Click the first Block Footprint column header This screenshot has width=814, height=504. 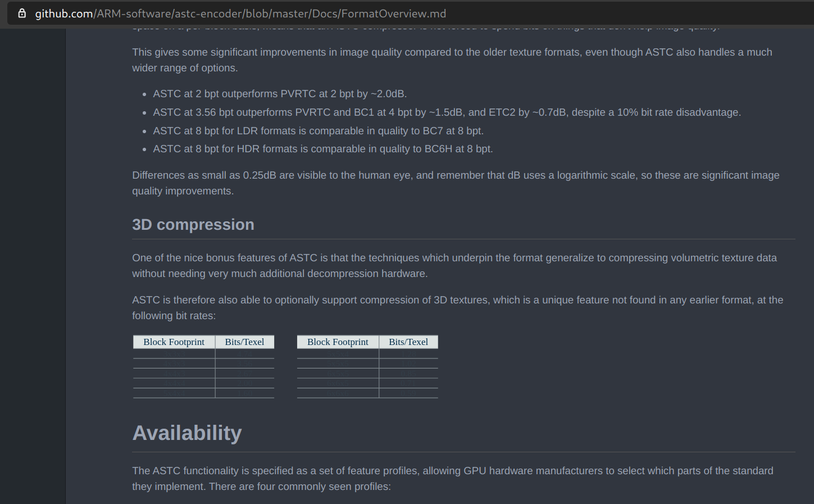(x=174, y=342)
